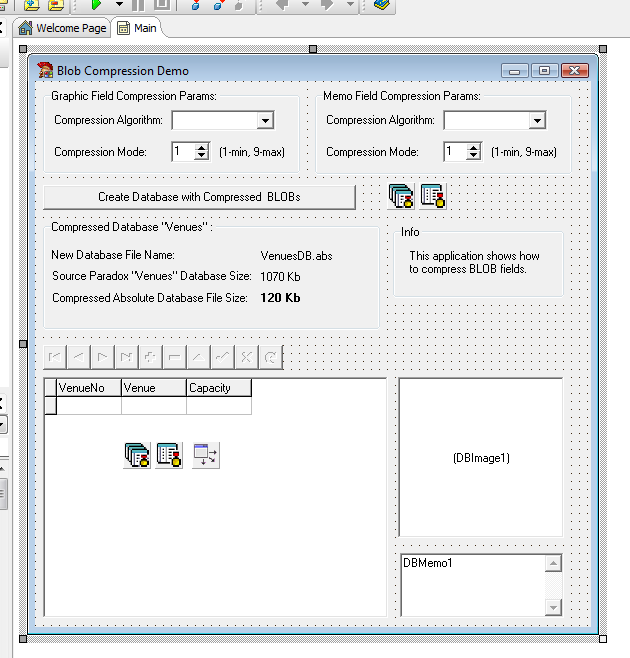Viewport: 630px width, 658px height.
Task: Select the table component icon left of DataSource
Action: click(x=169, y=456)
